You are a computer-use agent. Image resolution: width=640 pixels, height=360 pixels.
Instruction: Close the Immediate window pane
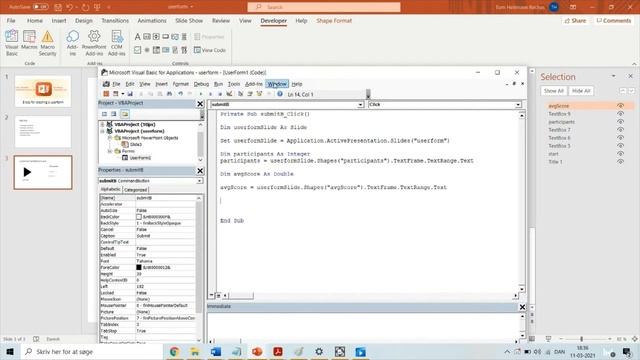(522, 307)
